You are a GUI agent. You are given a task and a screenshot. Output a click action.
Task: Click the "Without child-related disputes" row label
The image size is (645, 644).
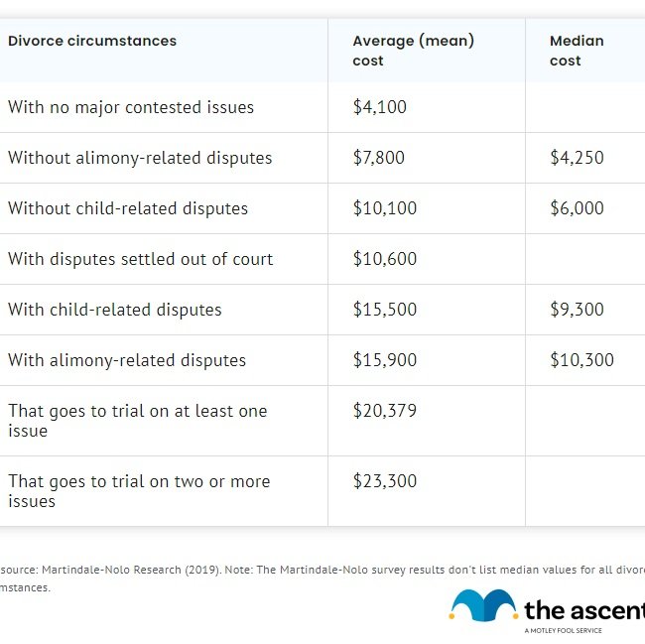point(128,208)
